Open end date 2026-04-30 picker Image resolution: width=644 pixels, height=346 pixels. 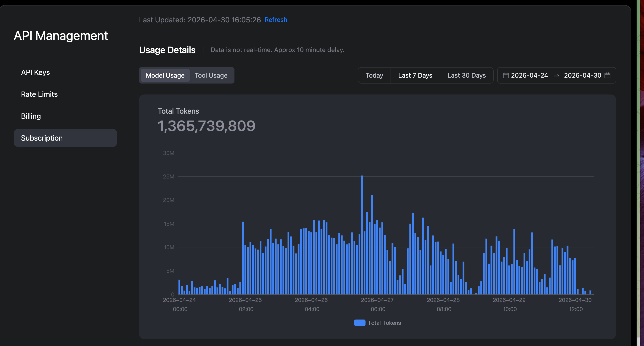click(x=582, y=75)
